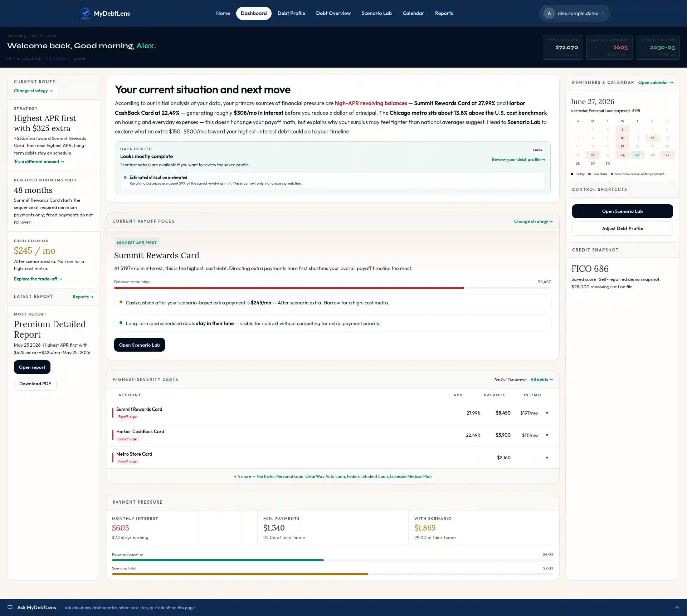Select June 24 on the calendar
Screen dimensions: 687x616
(622, 155)
